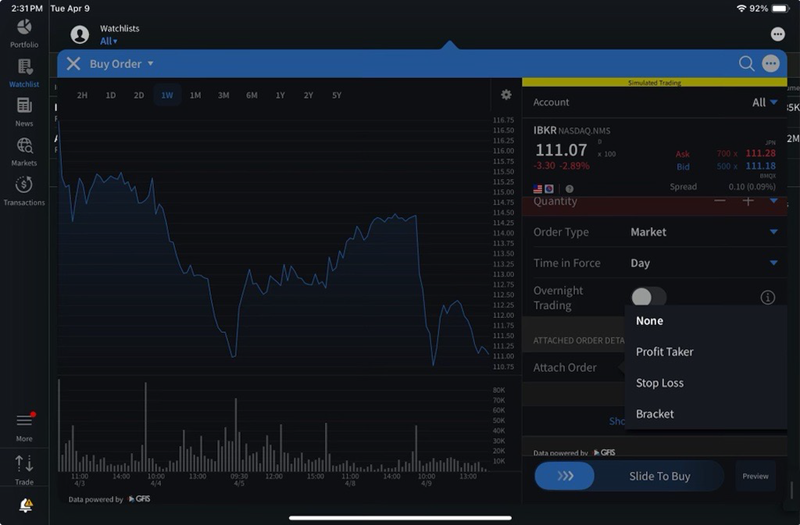Click the IBKR ticker symbol
The image size is (800, 525).
point(545,131)
